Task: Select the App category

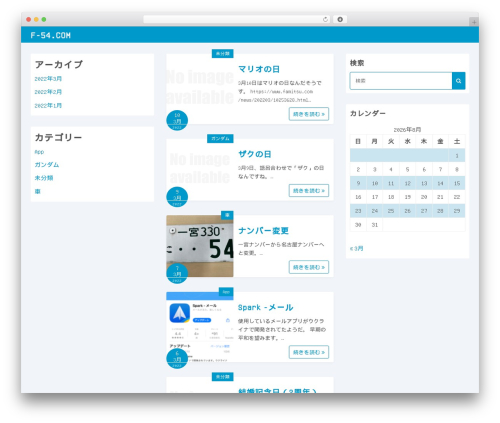Action: coord(39,152)
